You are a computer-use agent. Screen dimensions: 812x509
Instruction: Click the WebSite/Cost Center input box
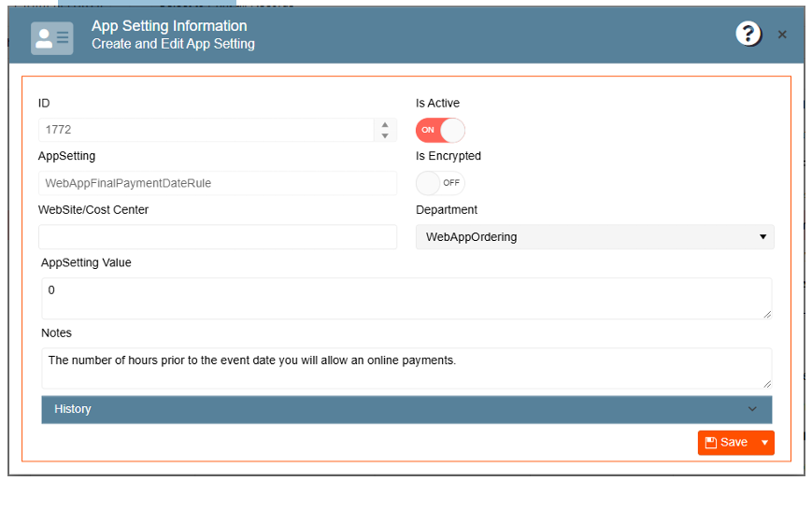coord(217,237)
